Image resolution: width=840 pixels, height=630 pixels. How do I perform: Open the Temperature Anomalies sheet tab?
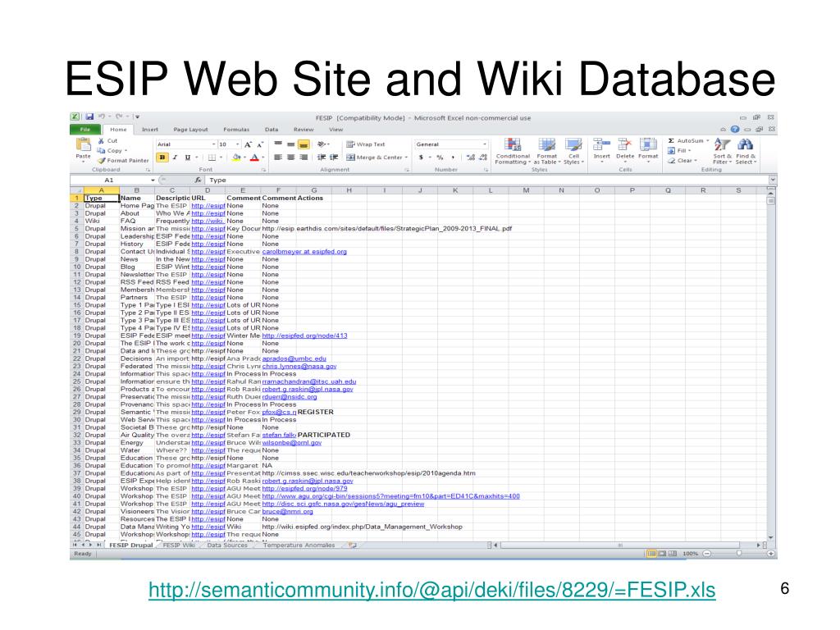299,546
